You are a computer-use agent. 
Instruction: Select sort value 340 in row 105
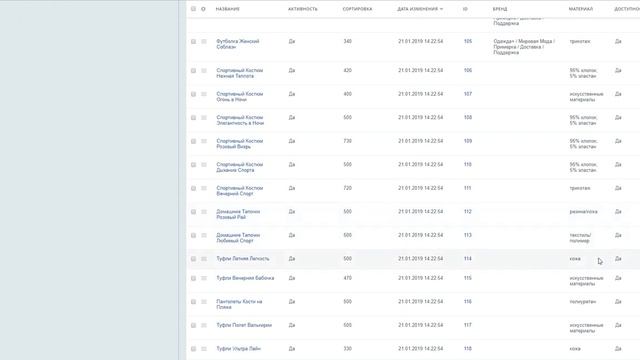(x=347, y=42)
